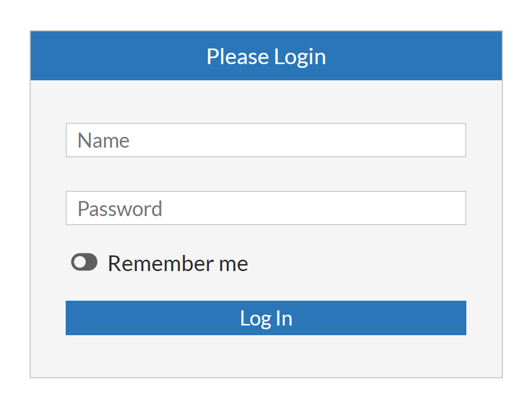The height and width of the screenshot is (409, 532).
Task: Toggle the Remember me switch
Action: tap(85, 262)
